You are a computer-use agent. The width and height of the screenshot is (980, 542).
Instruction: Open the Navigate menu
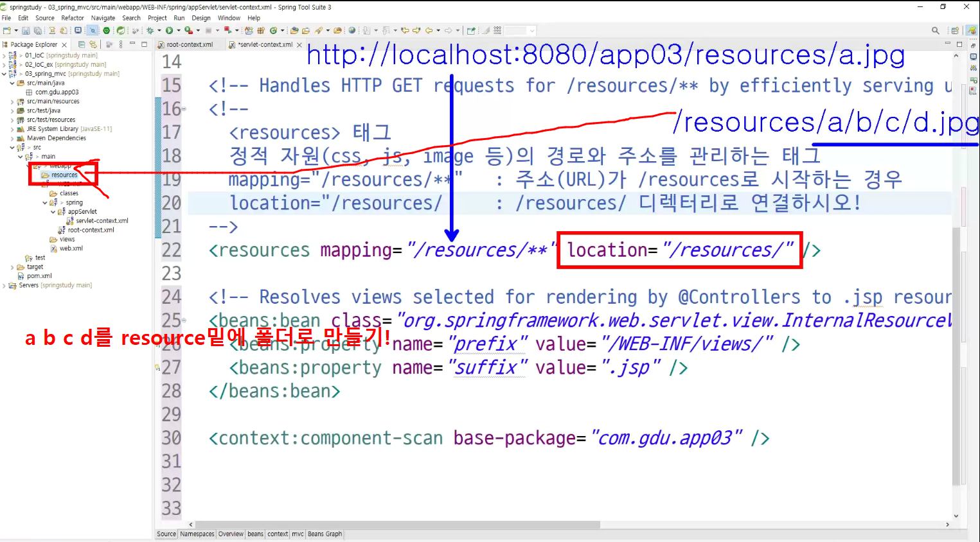pos(103,18)
